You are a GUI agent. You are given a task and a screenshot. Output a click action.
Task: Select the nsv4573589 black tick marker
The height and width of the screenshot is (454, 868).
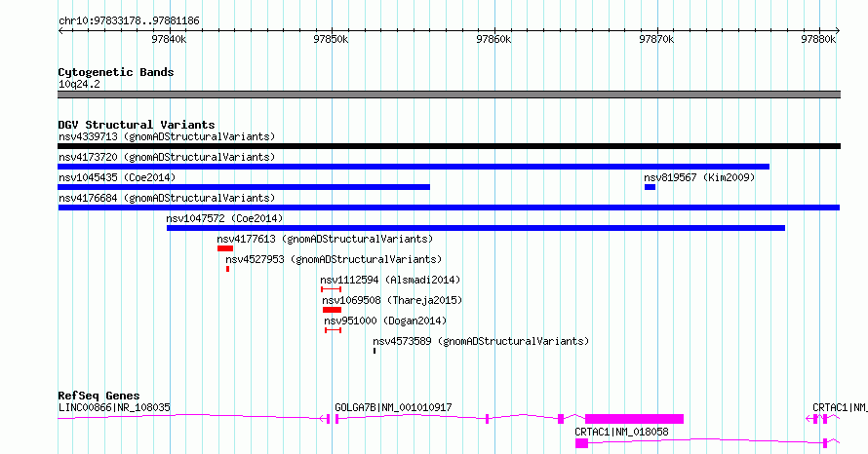375,351
